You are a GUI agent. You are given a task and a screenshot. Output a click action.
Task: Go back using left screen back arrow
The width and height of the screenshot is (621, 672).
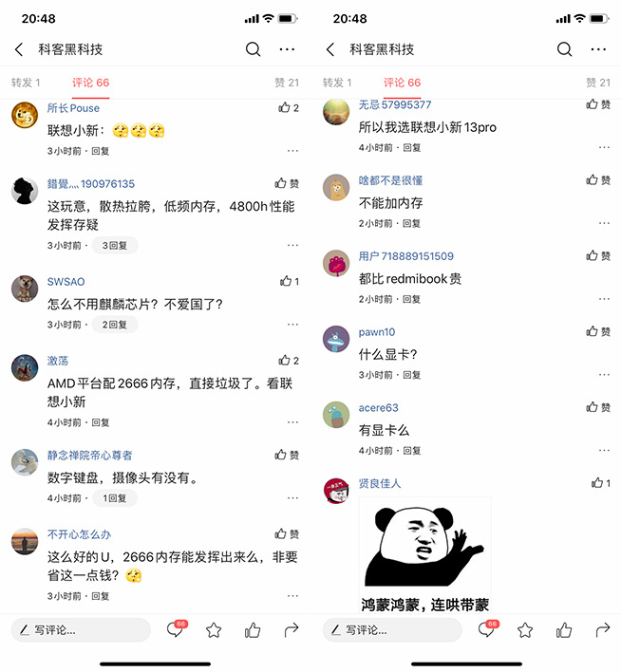point(19,49)
